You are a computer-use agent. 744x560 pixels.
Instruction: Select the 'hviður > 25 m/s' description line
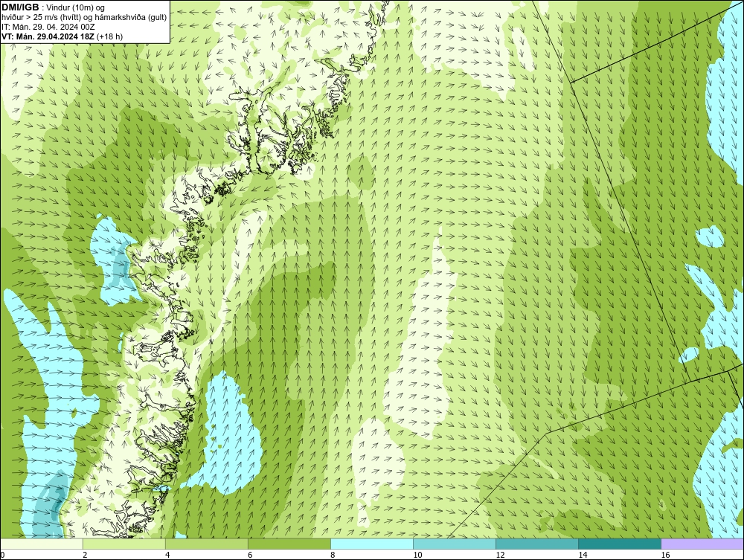coord(85,17)
